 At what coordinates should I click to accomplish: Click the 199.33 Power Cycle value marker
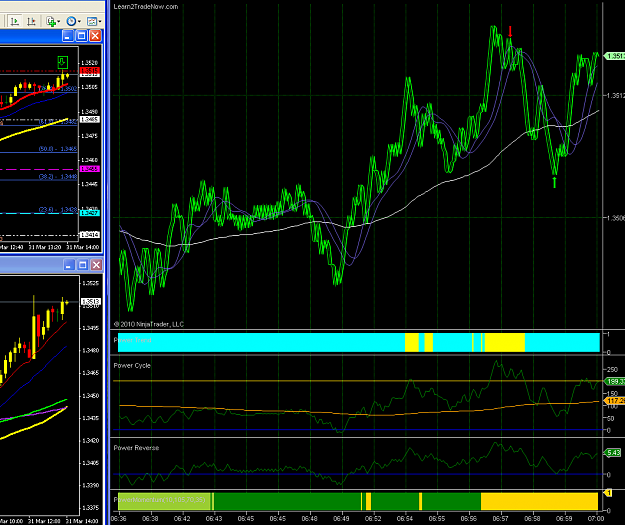(x=615, y=381)
